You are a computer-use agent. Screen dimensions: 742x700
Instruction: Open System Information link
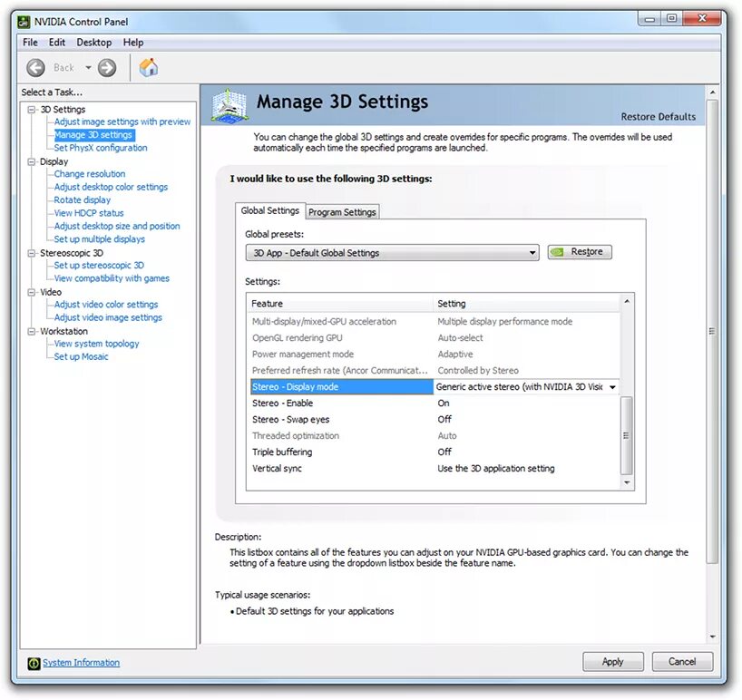81,663
